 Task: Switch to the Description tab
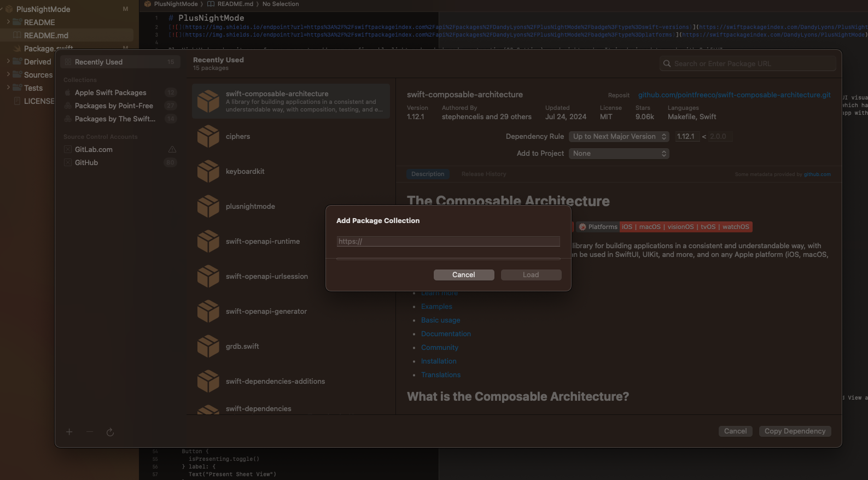point(428,174)
